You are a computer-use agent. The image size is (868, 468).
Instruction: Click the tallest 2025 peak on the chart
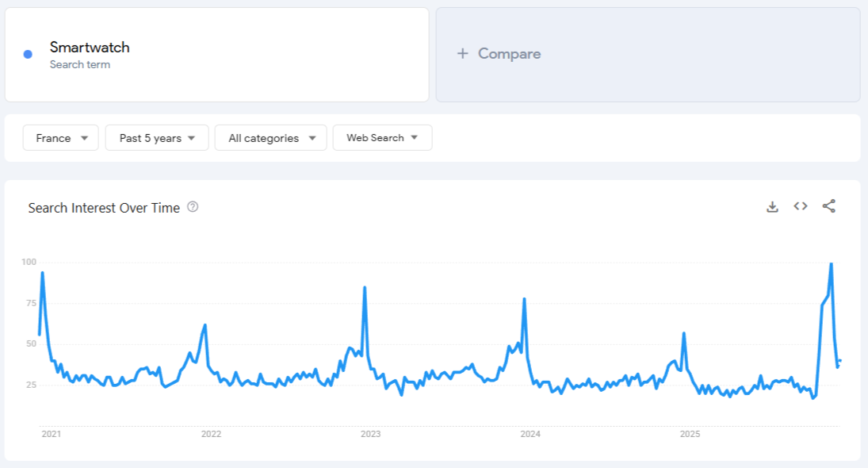(x=832, y=263)
